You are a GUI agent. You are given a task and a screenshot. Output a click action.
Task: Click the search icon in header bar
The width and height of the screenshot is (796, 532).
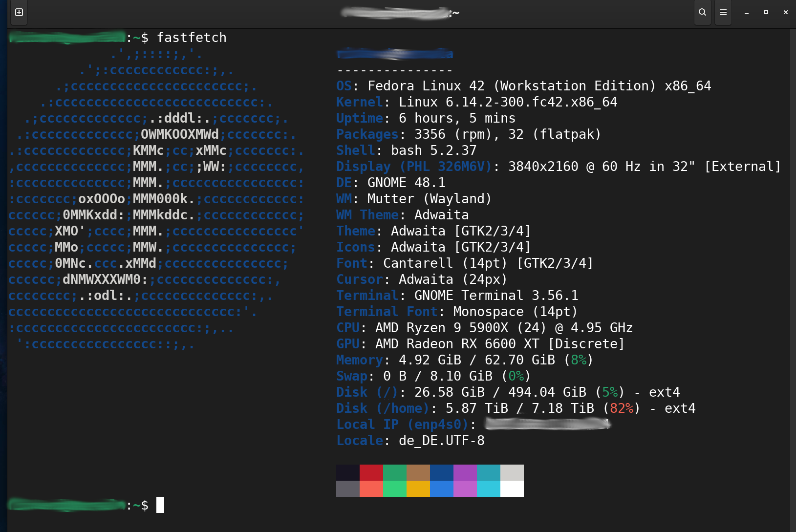coord(702,12)
